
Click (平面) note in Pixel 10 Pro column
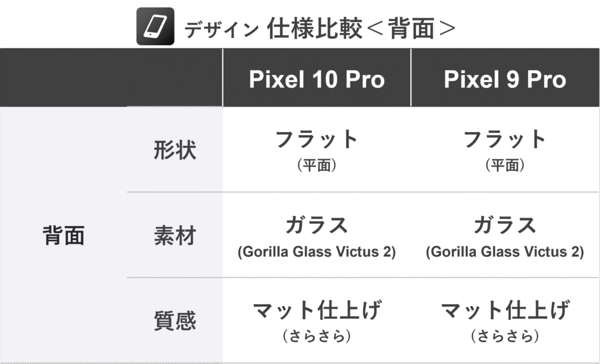[x=316, y=166]
